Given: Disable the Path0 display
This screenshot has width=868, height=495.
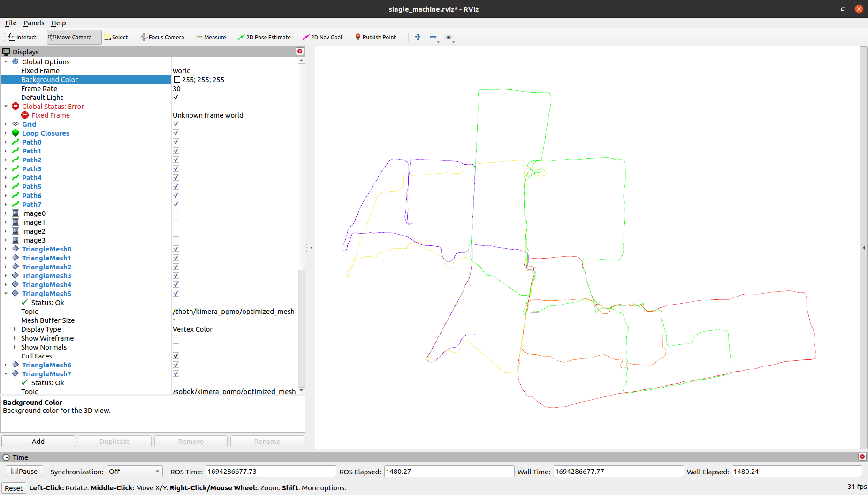Looking at the screenshot, I should [x=176, y=142].
